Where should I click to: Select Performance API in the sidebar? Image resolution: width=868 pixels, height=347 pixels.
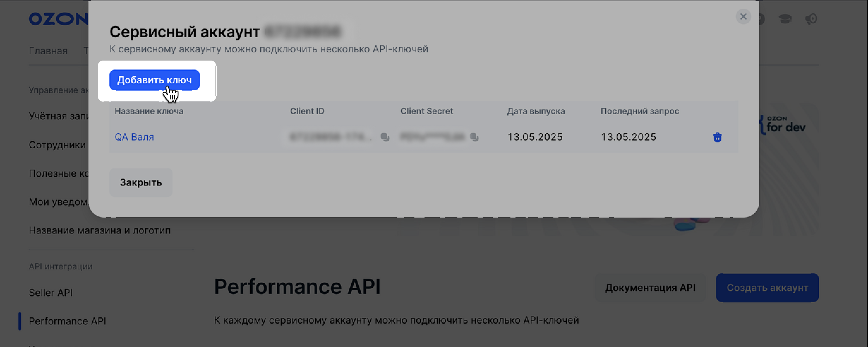67,321
